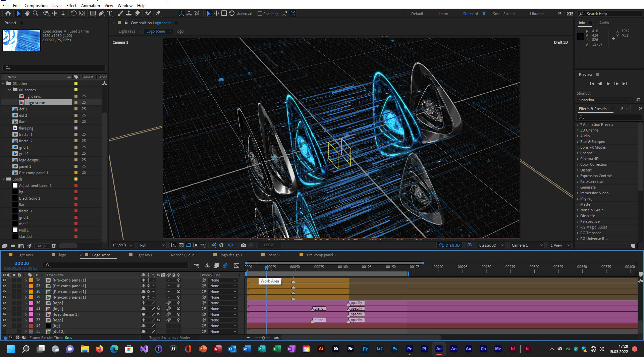Collapse the 03. other folder

pyautogui.click(x=4, y=84)
